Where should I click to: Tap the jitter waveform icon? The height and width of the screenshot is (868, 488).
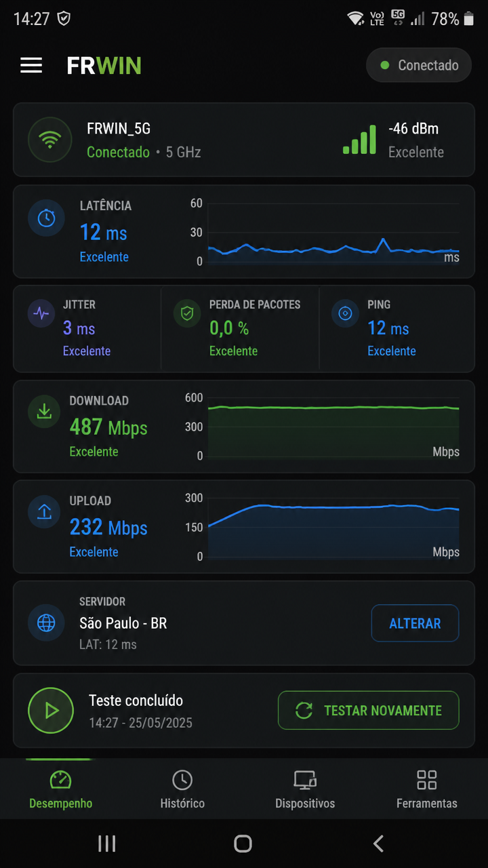point(41,314)
